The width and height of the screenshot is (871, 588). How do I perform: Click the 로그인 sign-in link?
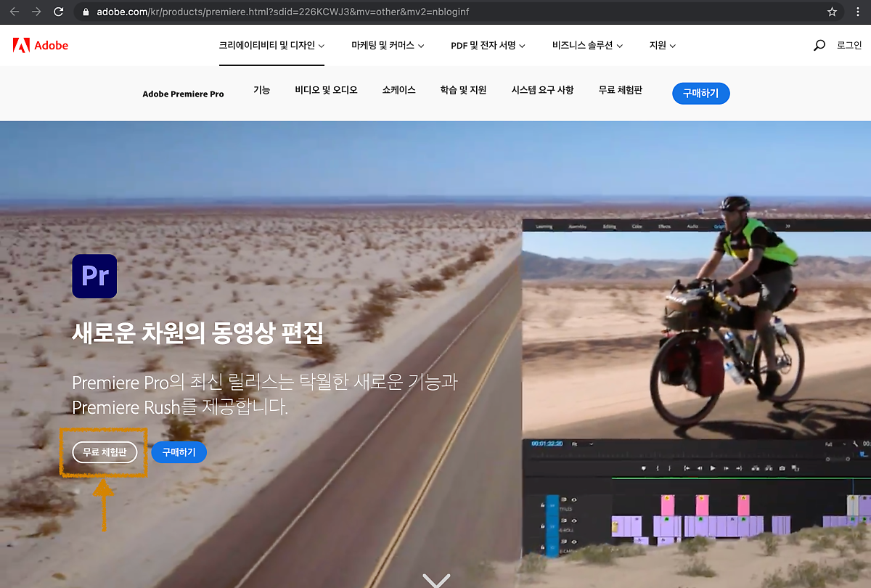(x=849, y=45)
